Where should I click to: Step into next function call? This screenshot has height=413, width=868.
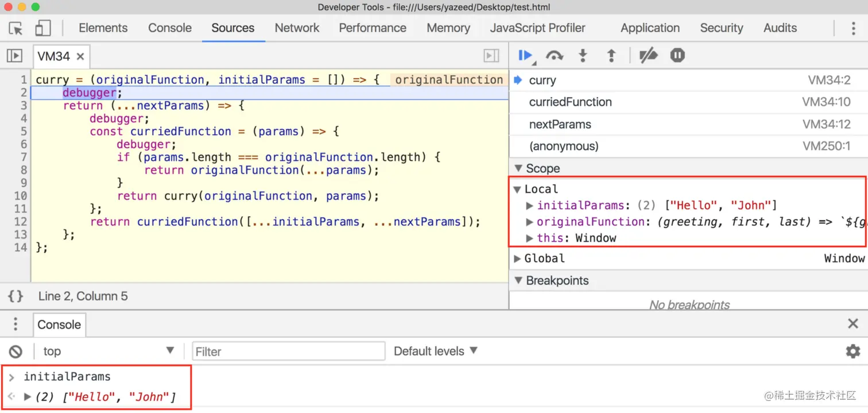583,56
